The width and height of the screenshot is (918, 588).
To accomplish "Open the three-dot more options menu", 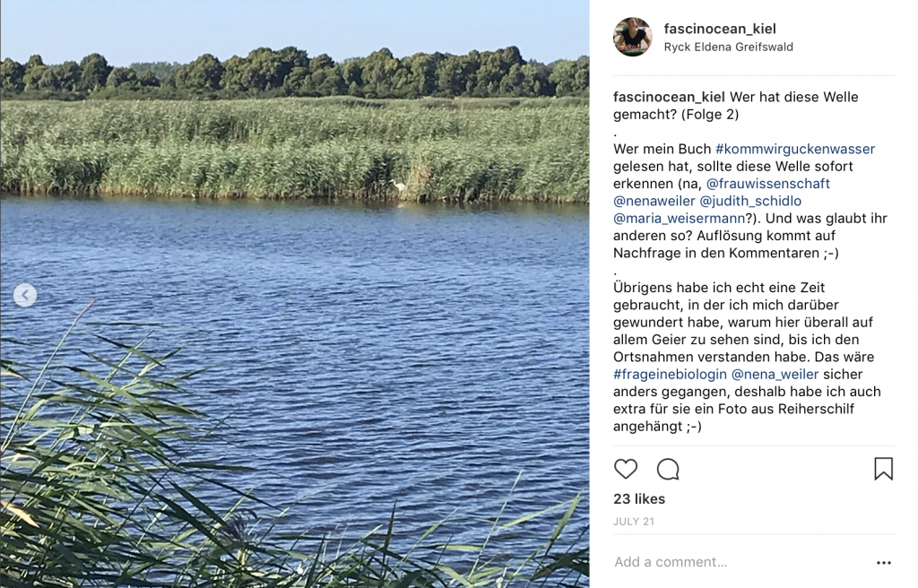I will tap(883, 563).
